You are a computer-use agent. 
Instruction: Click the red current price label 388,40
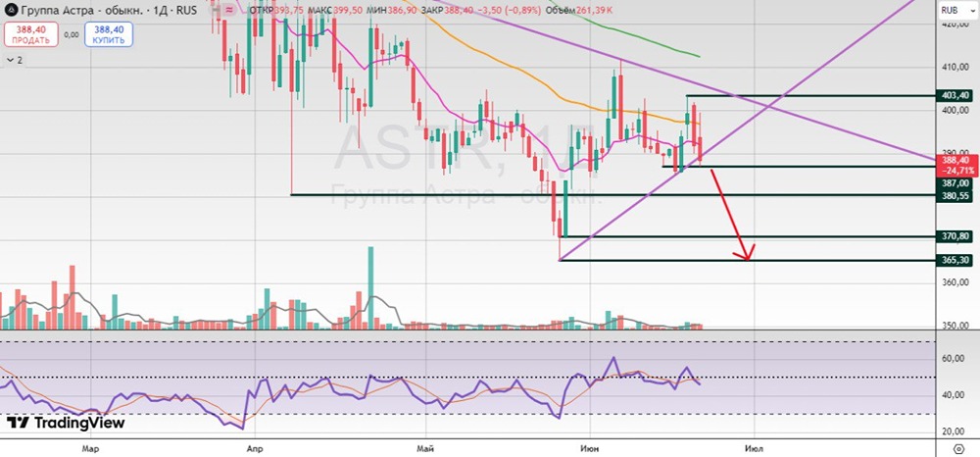click(x=956, y=165)
